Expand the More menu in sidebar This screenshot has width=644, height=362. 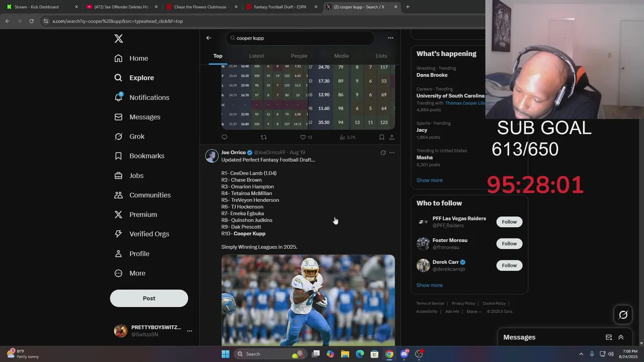tap(130, 274)
